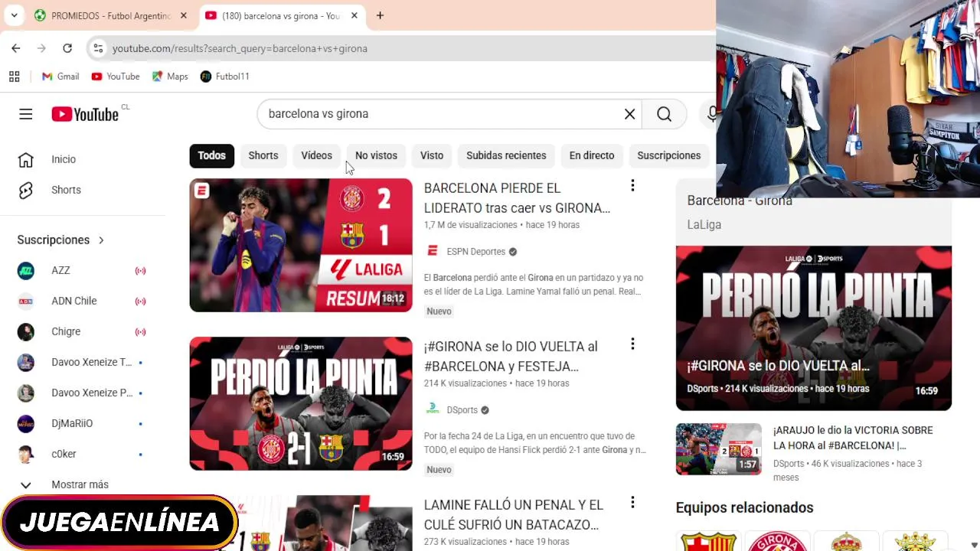Viewport: 980px width, 551px height.
Task: Close the barcelona vs girona tab
Action: click(354, 15)
